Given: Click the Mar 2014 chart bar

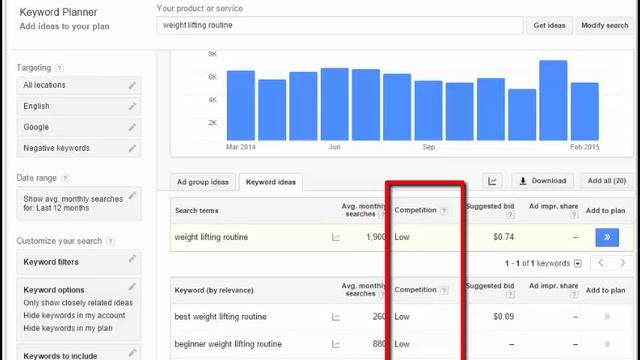Looking at the screenshot, I should pyautogui.click(x=241, y=106).
